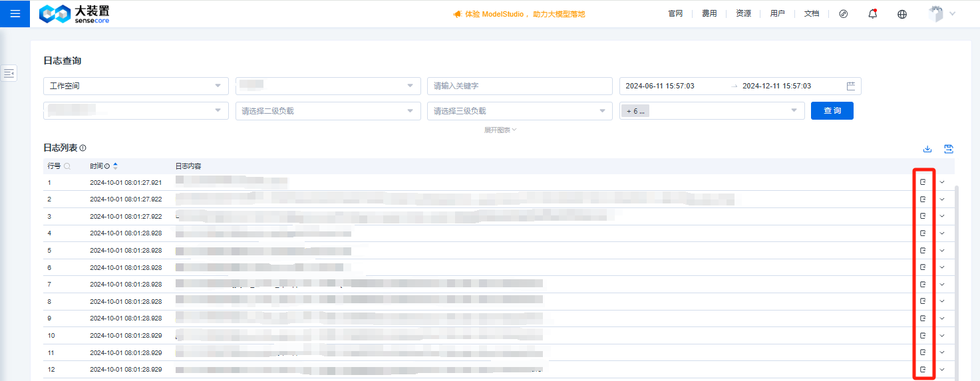Open context view for log row 3
The width and height of the screenshot is (980, 381).
(x=923, y=216)
